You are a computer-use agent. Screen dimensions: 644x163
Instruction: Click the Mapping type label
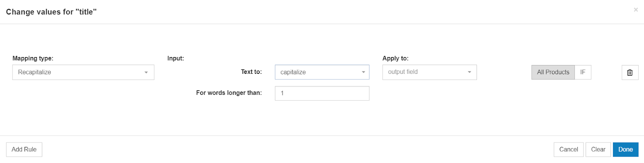[x=33, y=58]
